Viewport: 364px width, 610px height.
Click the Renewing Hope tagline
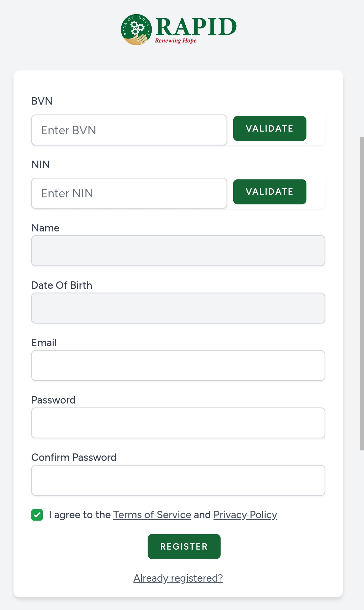(x=176, y=41)
